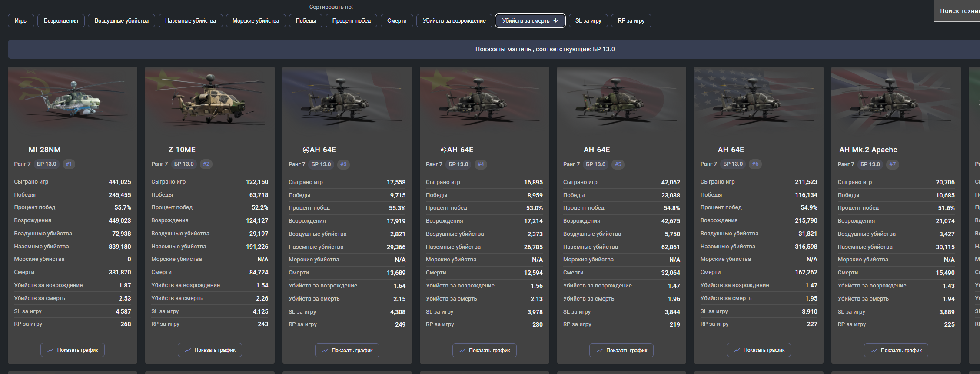Viewport: 980px width, 374px height.
Task: Click the ground kills value 29,366
Action: tap(396, 247)
